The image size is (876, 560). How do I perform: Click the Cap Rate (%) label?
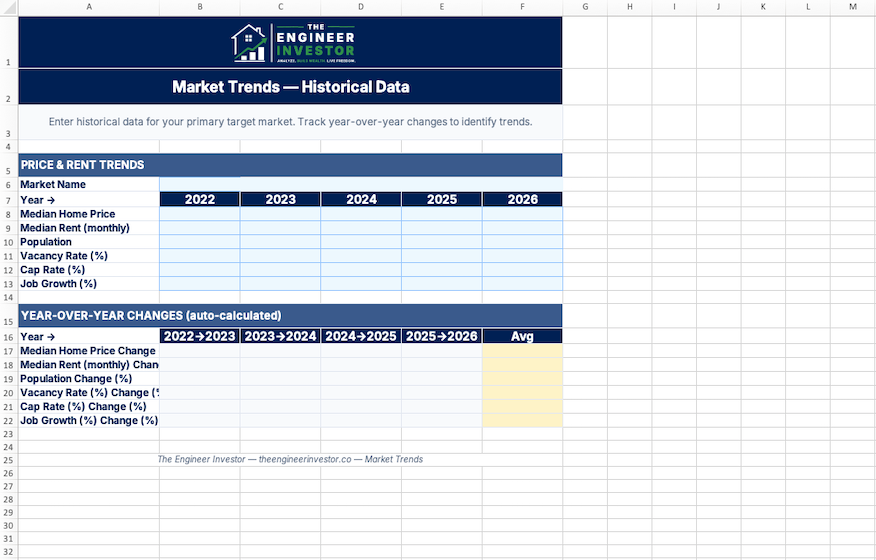pyautogui.click(x=53, y=270)
